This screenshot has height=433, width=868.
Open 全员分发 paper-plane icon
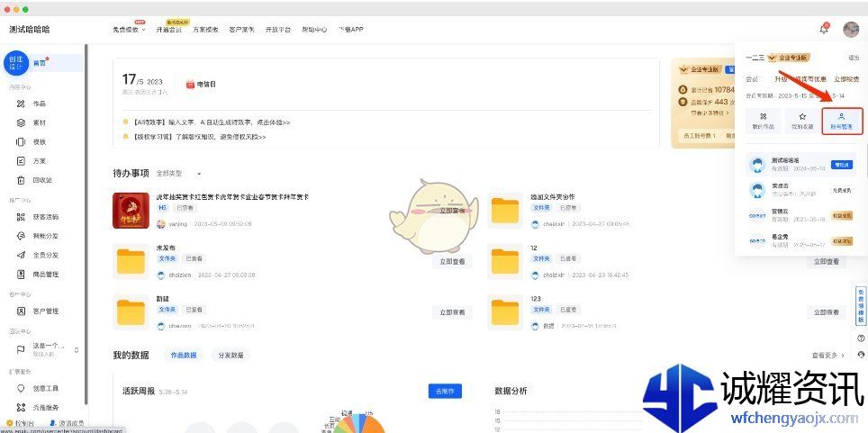(x=21, y=256)
